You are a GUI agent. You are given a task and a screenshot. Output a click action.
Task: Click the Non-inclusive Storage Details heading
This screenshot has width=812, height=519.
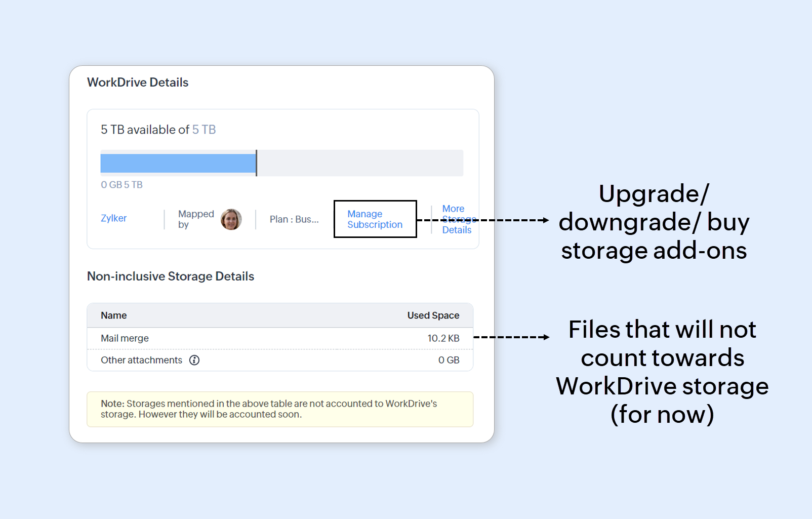coord(171,276)
